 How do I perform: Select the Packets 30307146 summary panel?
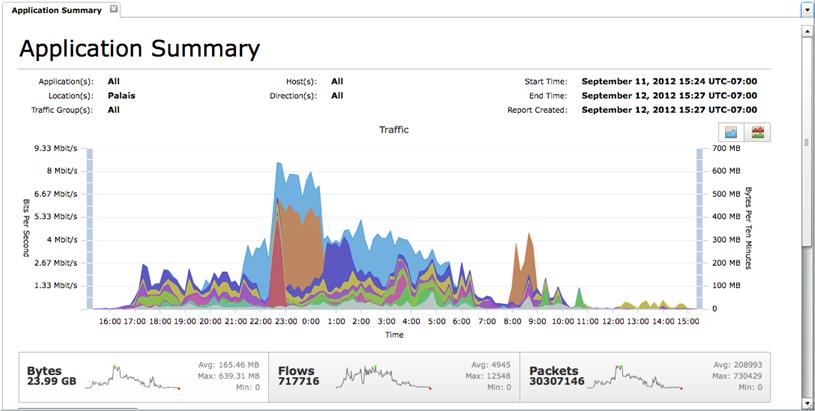pos(645,377)
